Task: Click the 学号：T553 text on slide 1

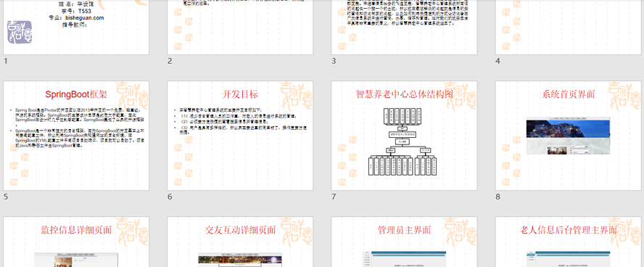Action: 76,11
